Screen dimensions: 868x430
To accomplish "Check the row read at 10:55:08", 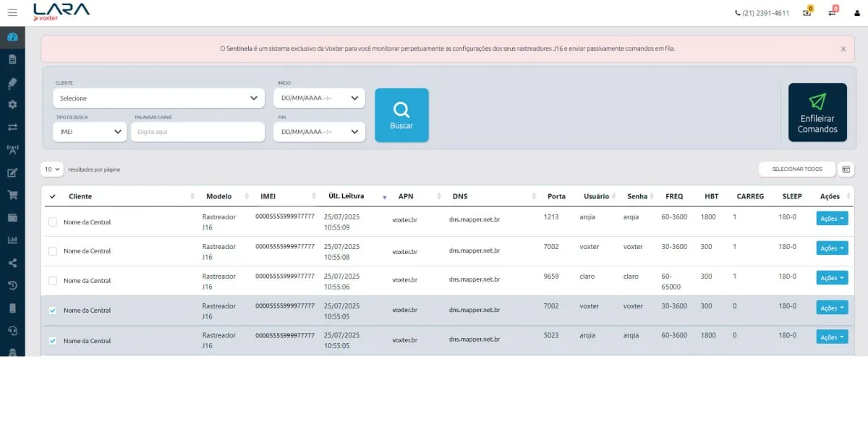I will click(53, 251).
